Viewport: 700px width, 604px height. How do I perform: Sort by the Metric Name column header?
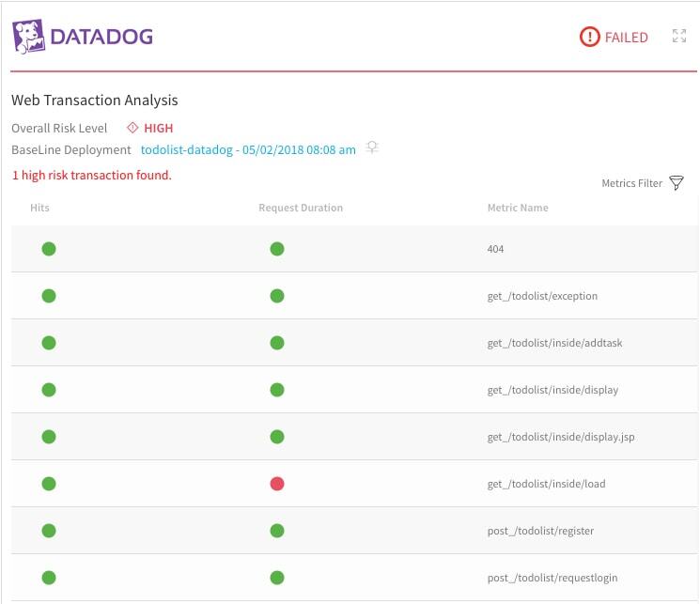pyautogui.click(x=518, y=208)
